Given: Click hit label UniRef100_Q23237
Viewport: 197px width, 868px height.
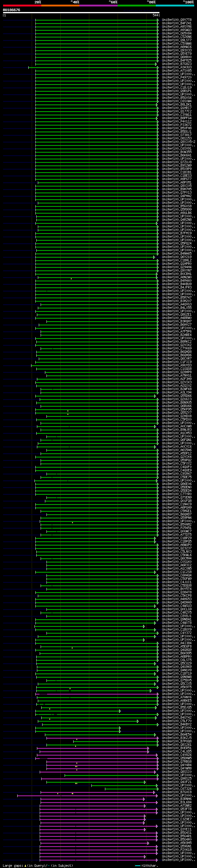Looking at the screenshot, I should tap(176, 549).
